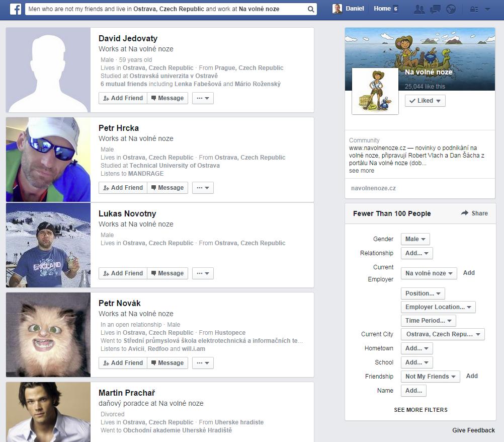The height and width of the screenshot is (442, 504).
Task: Open the Na volné noze page title
Action: tap(429, 72)
